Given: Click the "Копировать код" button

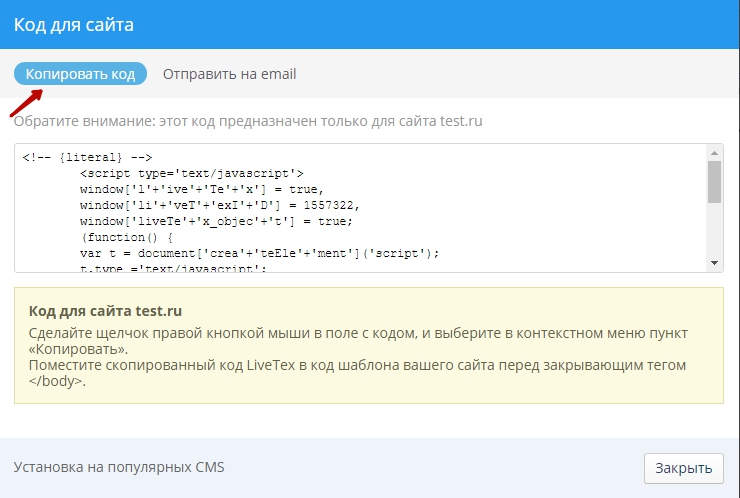Looking at the screenshot, I should pos(80,74).
